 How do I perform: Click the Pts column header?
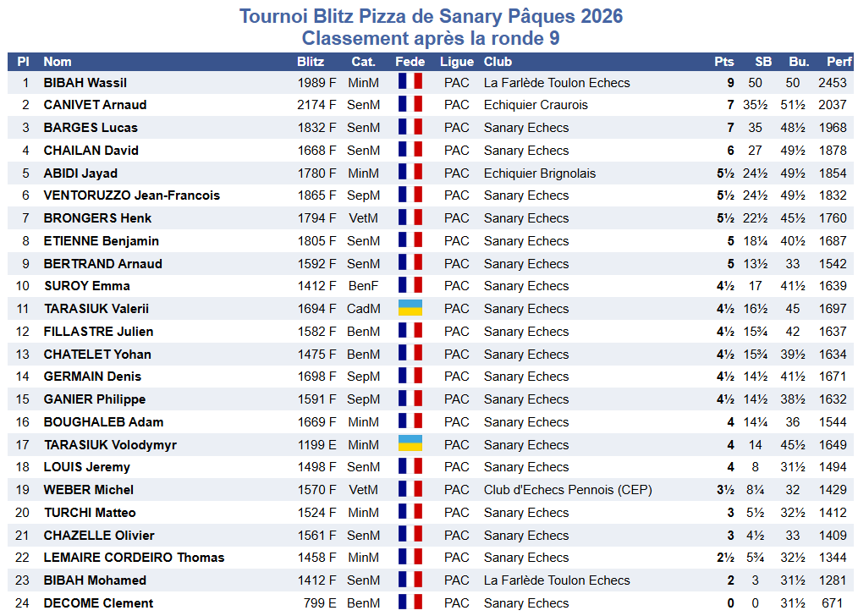point(723,62)
